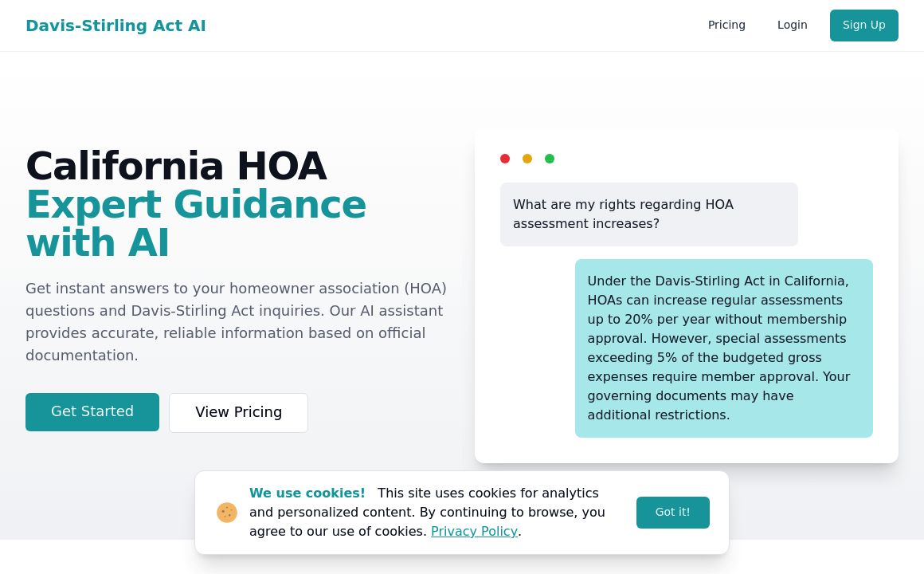924x574 pixels.
Task: Click the AI answer chat bubble
Action: point(723,348)
